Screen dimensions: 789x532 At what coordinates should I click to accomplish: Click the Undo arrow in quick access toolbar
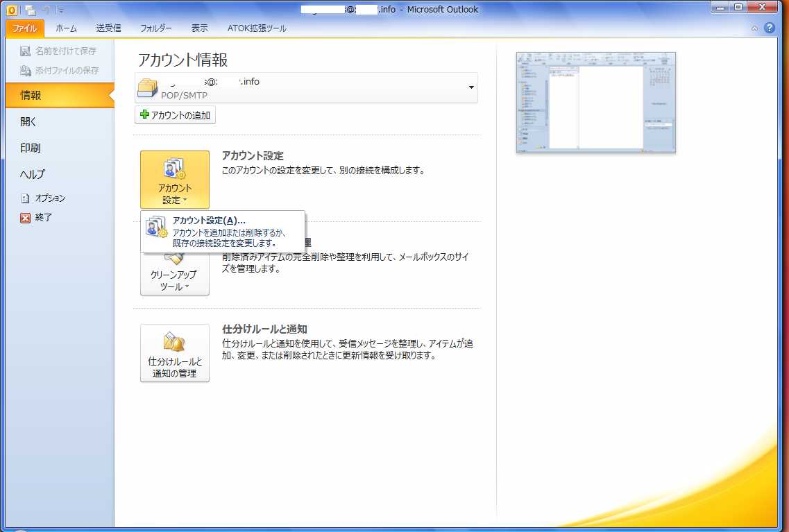click(46, 10)
